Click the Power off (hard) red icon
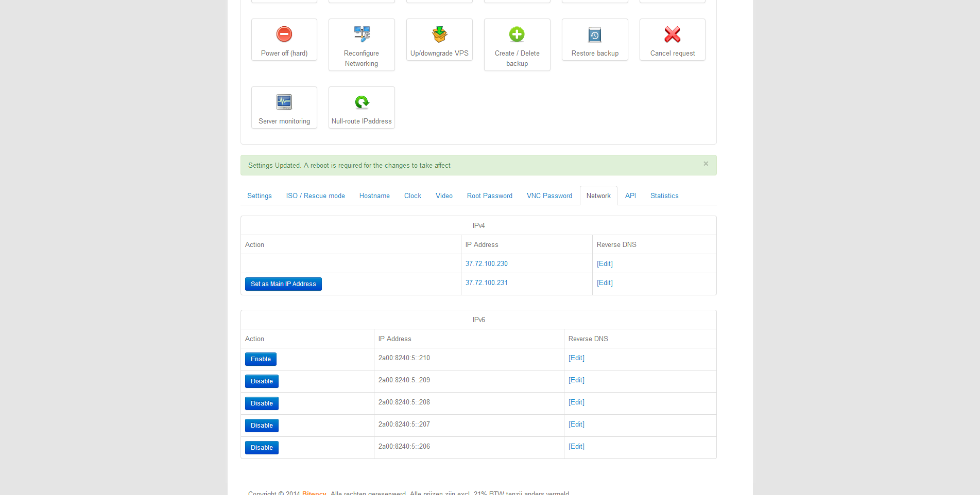The height and width of the screenshot is (495, 980). point(284,34)
